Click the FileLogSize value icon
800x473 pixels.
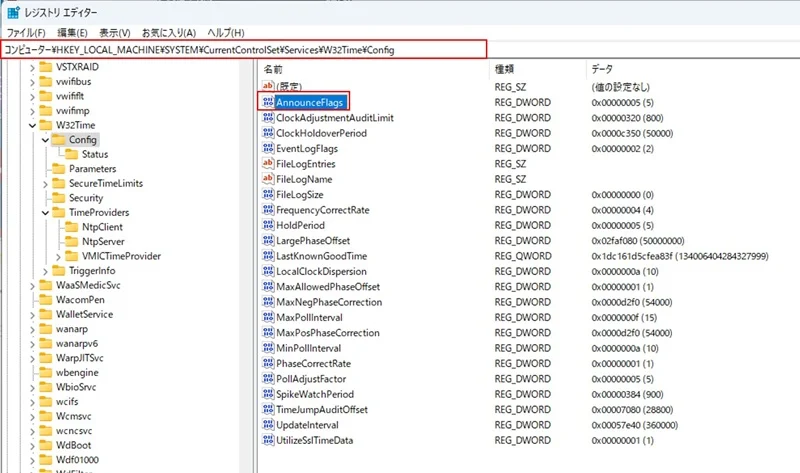click(x=268, y=194)
